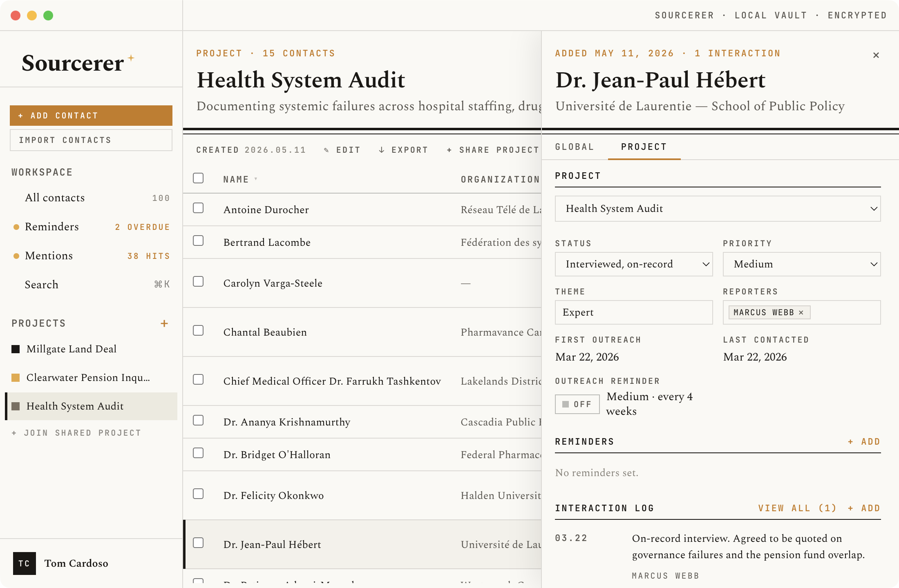The image size is (899, 588).
Task: Click the Import Contacts button
Action: (x=91, y=140)
